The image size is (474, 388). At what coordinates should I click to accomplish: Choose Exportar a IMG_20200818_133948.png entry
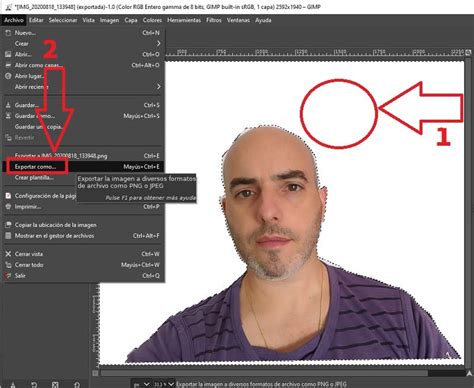pos(83,156)
